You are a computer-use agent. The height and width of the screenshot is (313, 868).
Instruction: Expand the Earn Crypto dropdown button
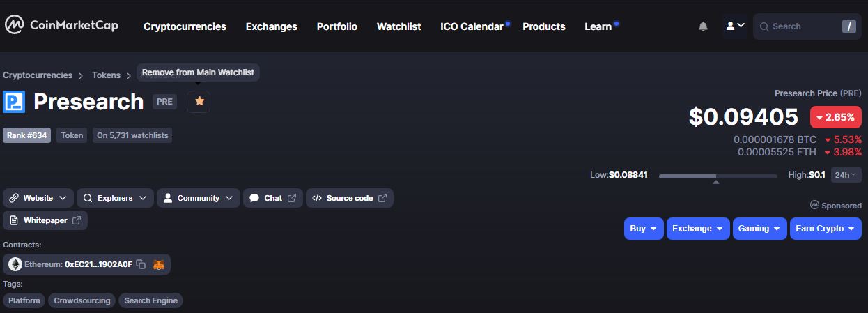[826, 229]
